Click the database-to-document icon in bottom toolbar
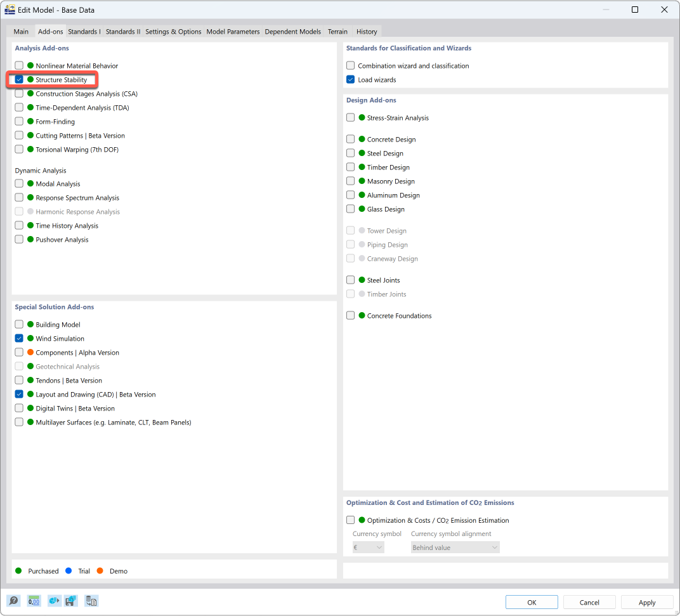The image size is (680, 616). (x=91, y=601)
